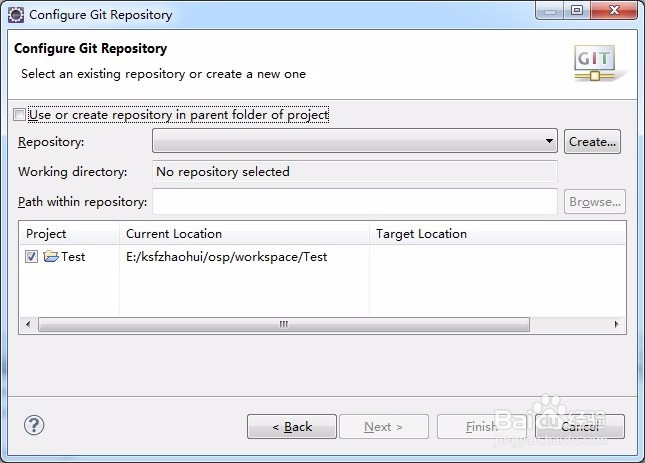Click the Current Location column header

pos(244,234)
